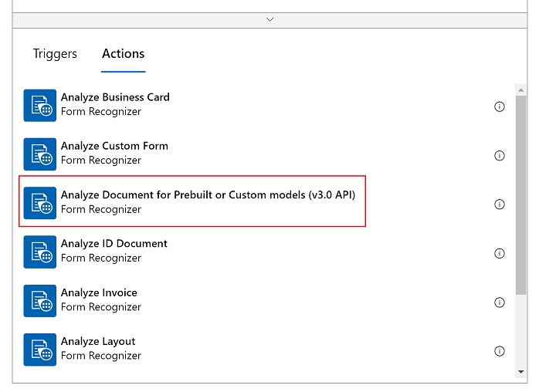The image size is (539, 392).
Task: View info for Analyze ID Document
Action: 500,254
